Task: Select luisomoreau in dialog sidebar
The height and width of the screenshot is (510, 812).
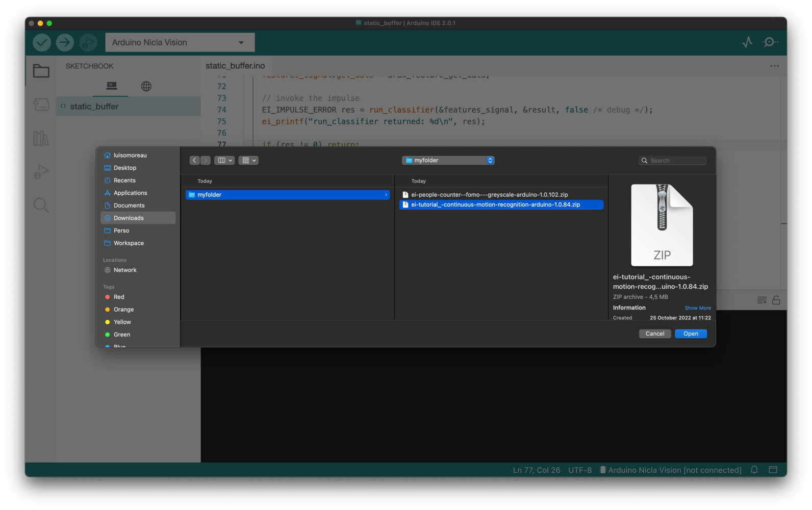Action: click(138, 155)
